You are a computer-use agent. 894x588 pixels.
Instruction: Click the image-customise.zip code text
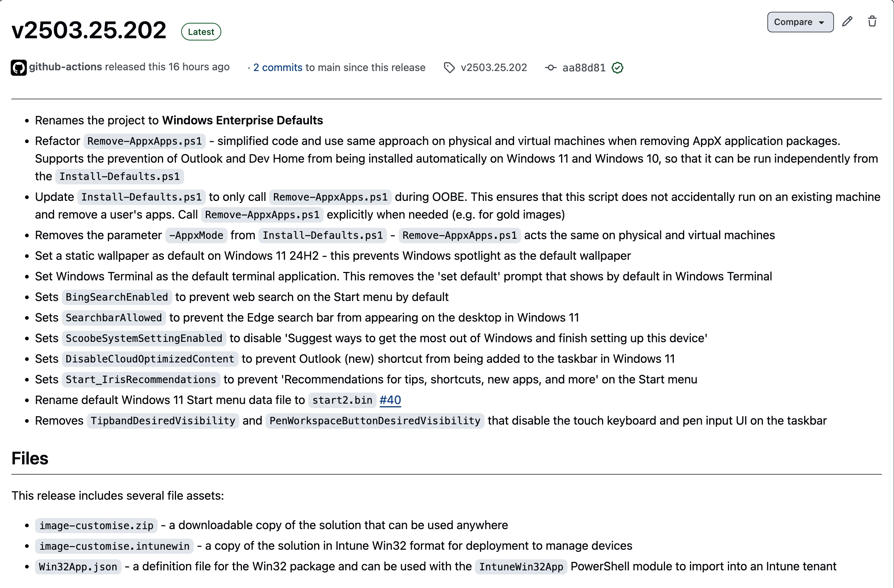click(96, 525)
